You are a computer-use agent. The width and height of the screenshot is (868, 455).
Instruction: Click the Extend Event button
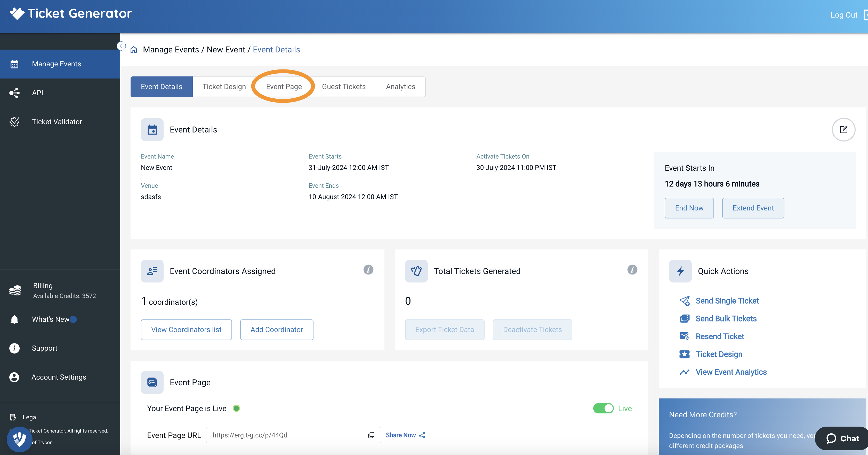(753, 208)
